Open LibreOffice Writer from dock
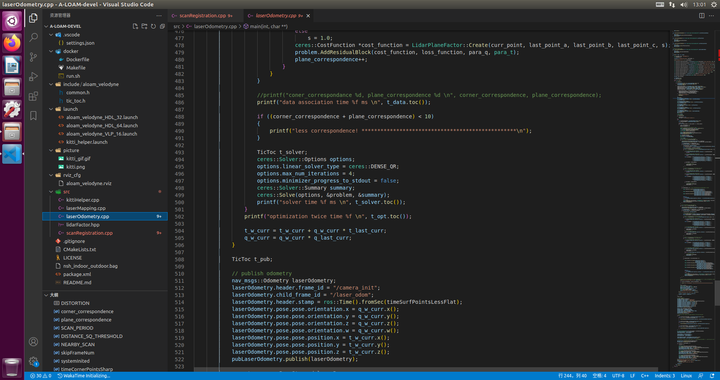 point(12,66)
